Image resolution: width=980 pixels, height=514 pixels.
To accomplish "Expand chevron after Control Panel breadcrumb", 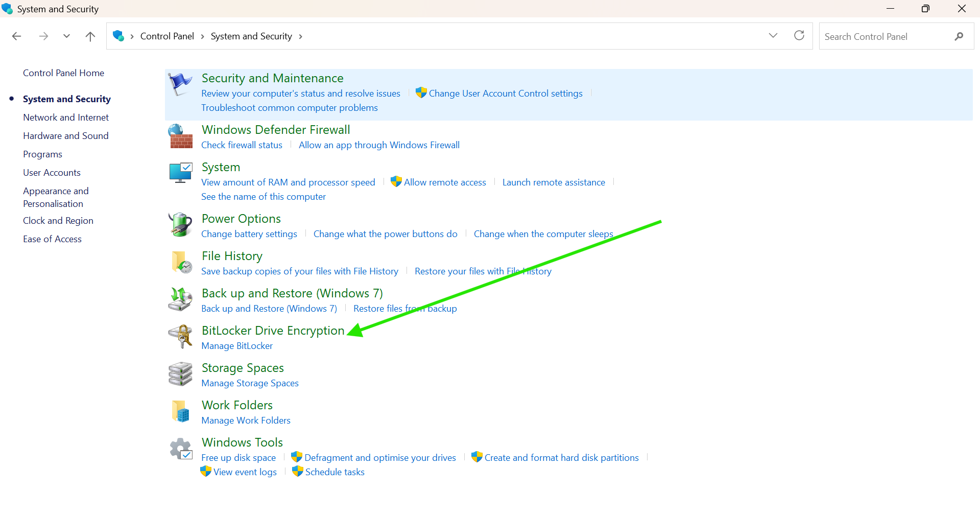I will [x=202, y=36].
